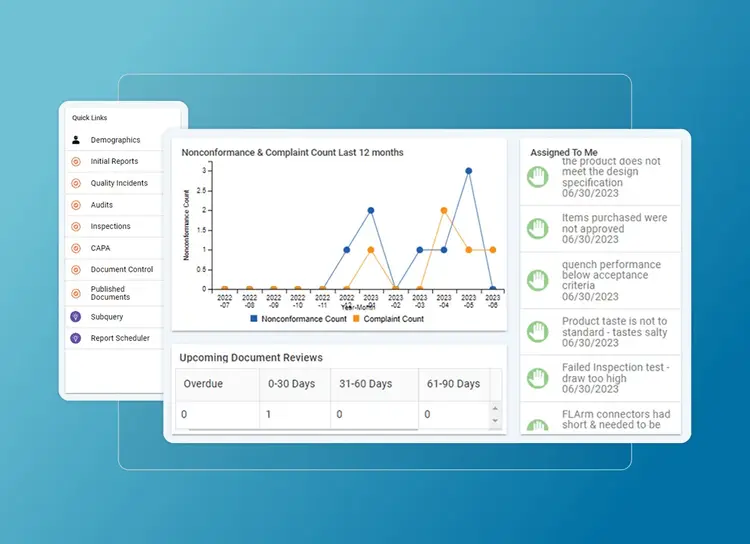Click the 0-30 Days column header
The height and width of the screenshot is (544, 750).
pyautogui.click(x=295, y=384)
